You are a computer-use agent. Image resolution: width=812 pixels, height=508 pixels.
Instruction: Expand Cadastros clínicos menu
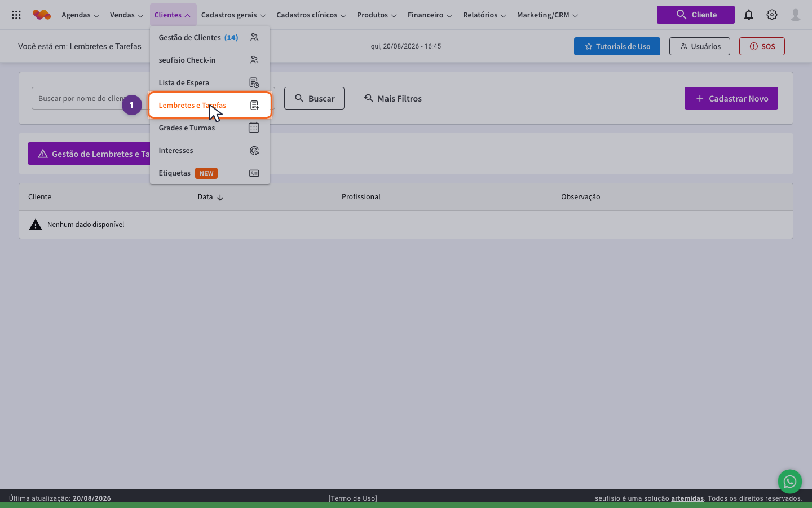311,15
